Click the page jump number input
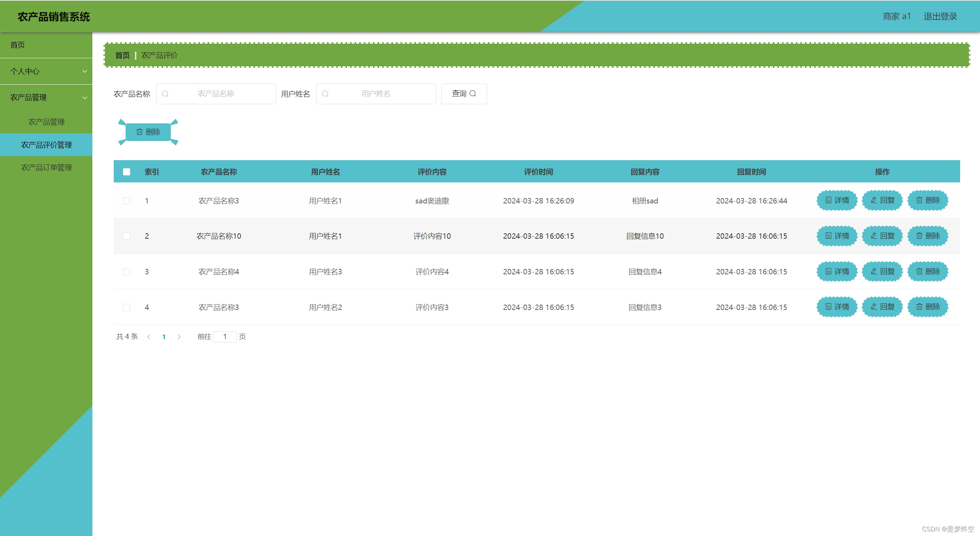The image size is (980, 536). tap(225, 337)
